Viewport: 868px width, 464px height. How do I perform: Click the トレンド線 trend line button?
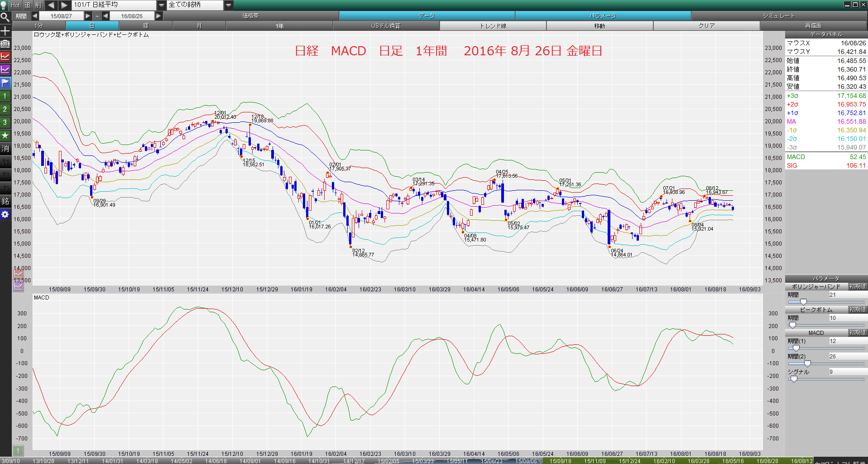coord(493,26)
